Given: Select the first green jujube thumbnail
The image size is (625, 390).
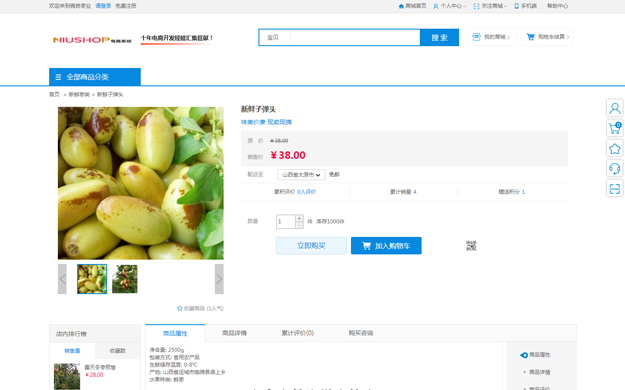Looking at the screenshot, I should [92, 279].
